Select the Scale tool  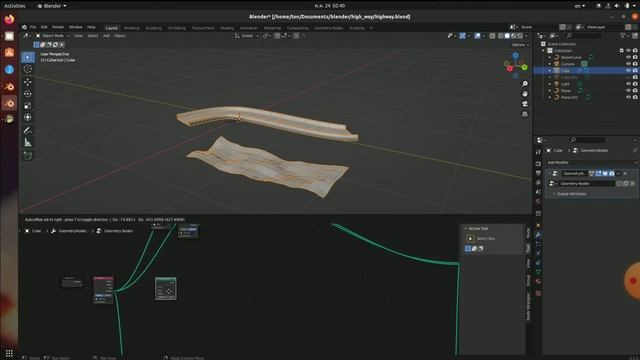coord(28,106)
